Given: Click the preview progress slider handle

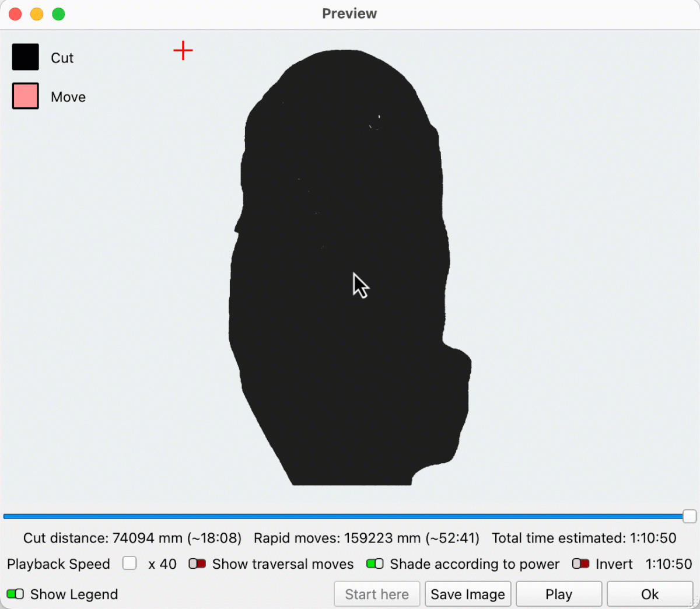Looking at the screenshot, I should point(689,516).
